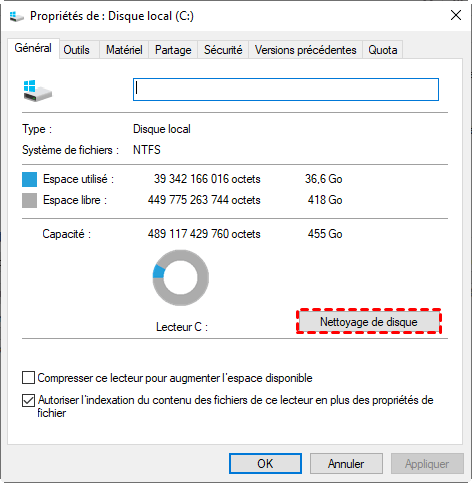This screenshot has width=472, height=483.
Task: Select the Général tab
Action: pos(33,48)
